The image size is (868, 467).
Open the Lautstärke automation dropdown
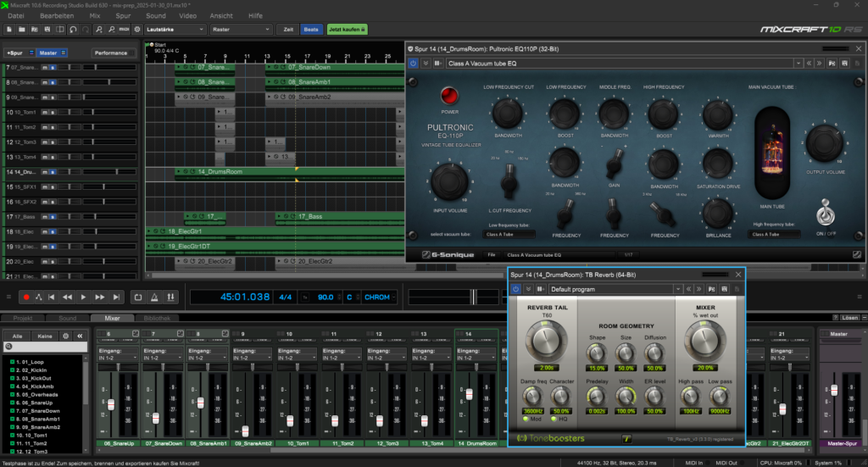coord(175,30)
